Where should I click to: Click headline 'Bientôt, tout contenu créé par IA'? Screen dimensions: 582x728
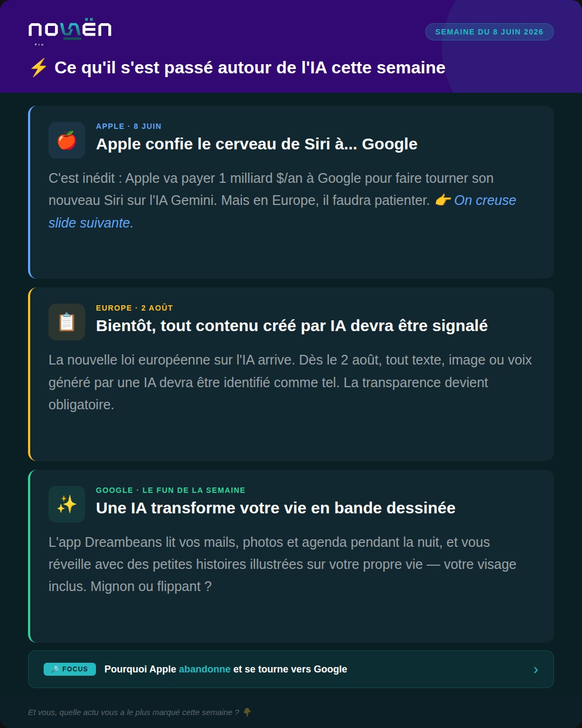point(292,326)
